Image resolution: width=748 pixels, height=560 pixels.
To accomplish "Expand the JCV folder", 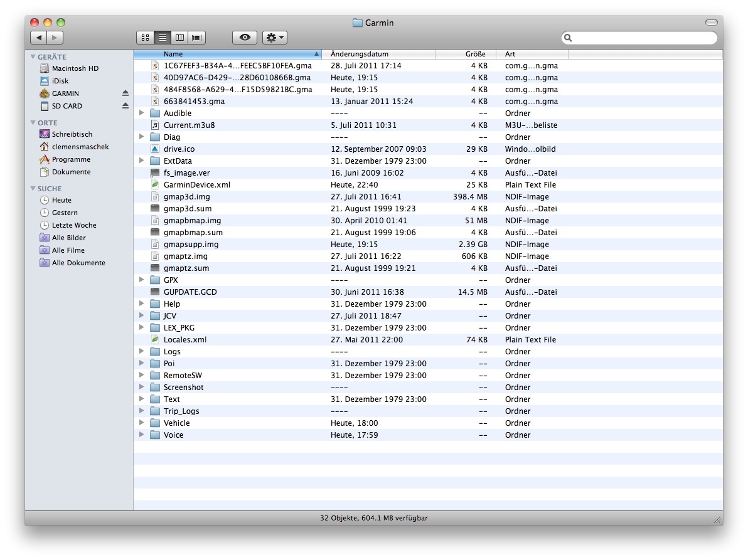I will (x=142, y=315).
